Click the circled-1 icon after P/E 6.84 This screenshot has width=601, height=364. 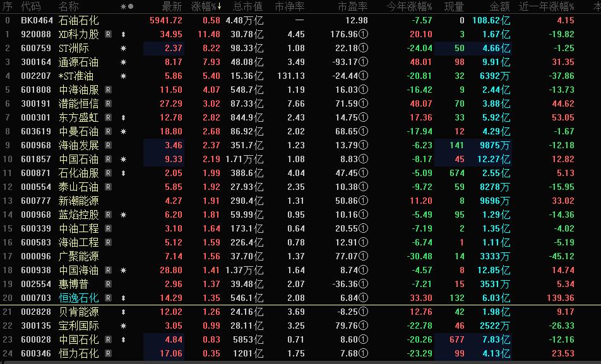click(364, 298)
